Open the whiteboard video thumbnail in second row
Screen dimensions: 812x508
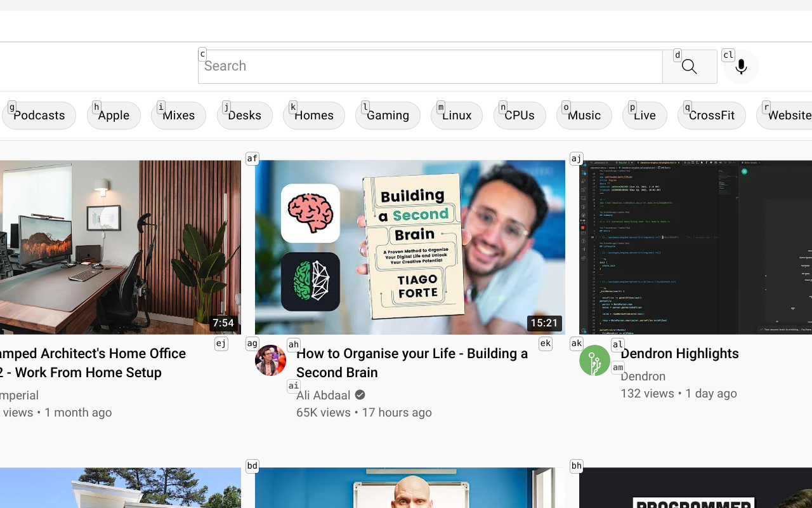tap(410, 488)
